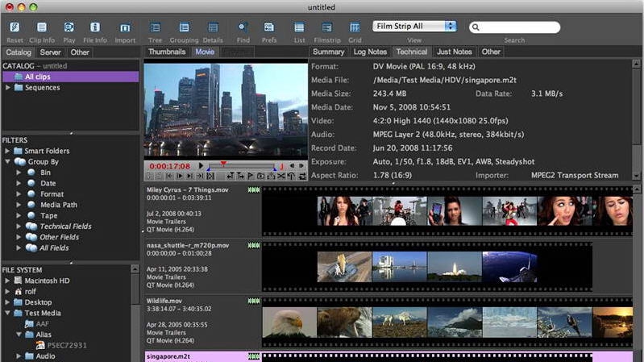The width and height of the screenshot is (644, 362).
Task: Switch to List view icon
Action: pyautogui.click(x=299, y=27)
